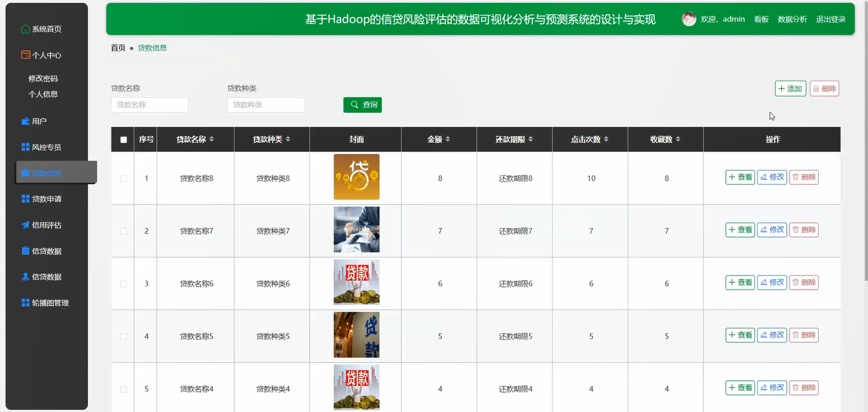Click the 查询 search button
The height and width of the screenshot is (412, 868).
[363, 105]
